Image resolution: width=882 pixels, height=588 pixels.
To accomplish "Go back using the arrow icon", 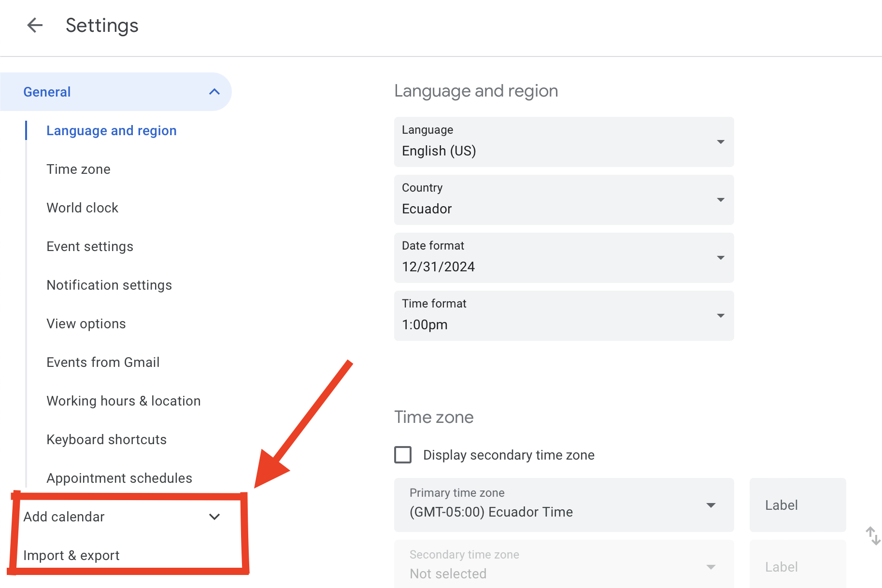I will click(35, 25).
